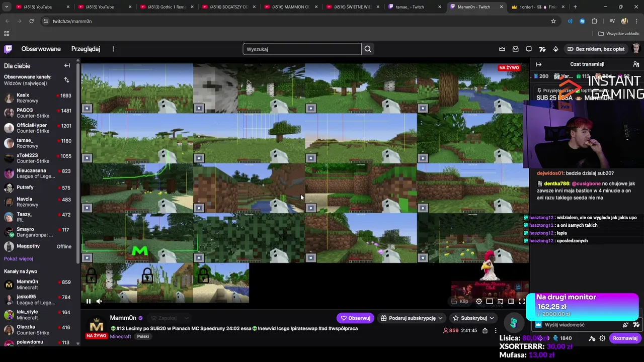Open the Chrome three-dot menu
644x362 pixels.
[x=636, y=21]
